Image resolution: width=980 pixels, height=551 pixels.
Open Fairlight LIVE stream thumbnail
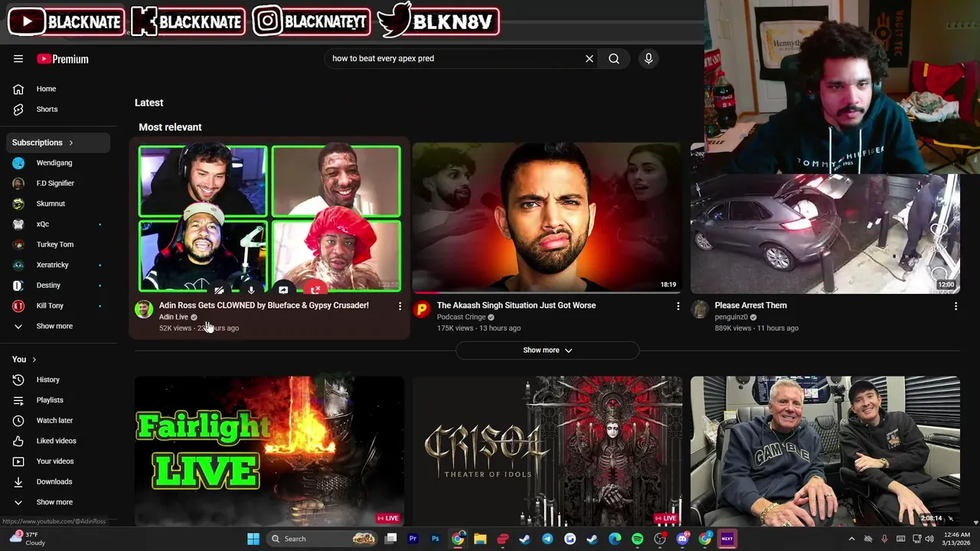click(x=269, y=450)
